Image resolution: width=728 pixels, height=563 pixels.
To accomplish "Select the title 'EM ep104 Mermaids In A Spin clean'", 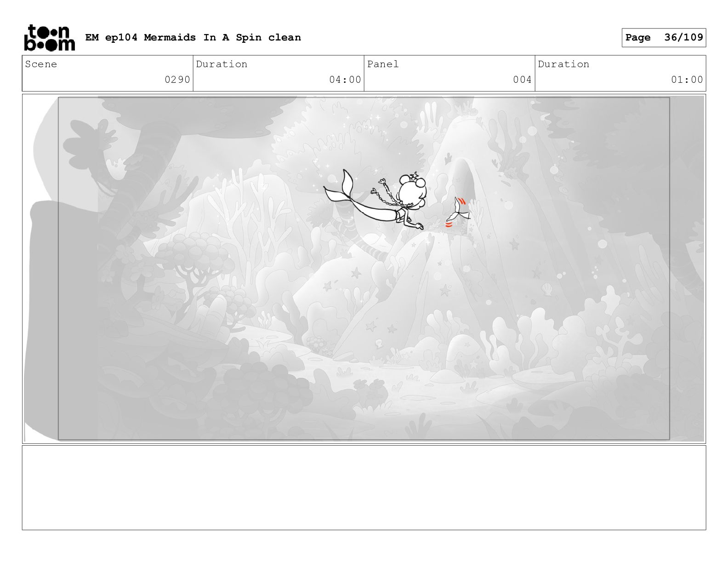I will 193,38.
